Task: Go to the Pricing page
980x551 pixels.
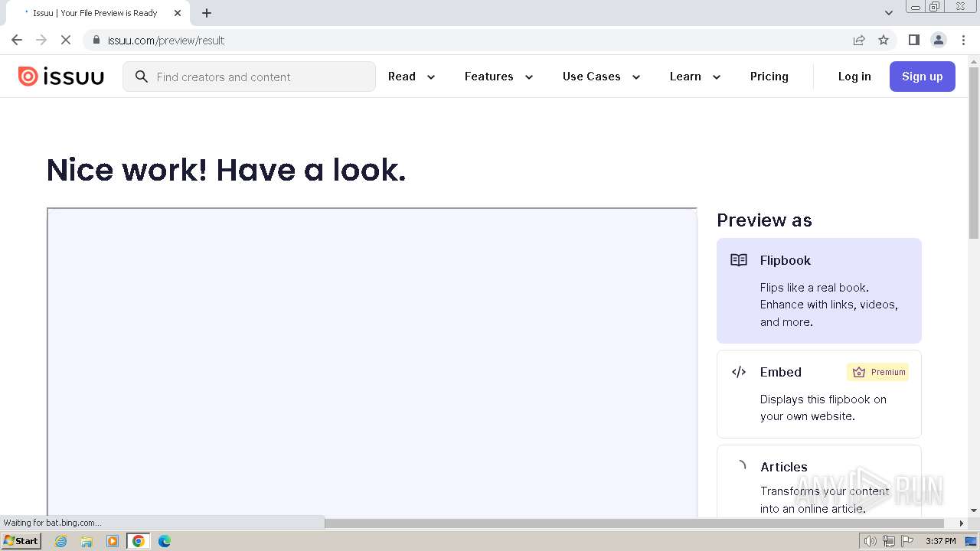Action: click(x=769, y=77)
